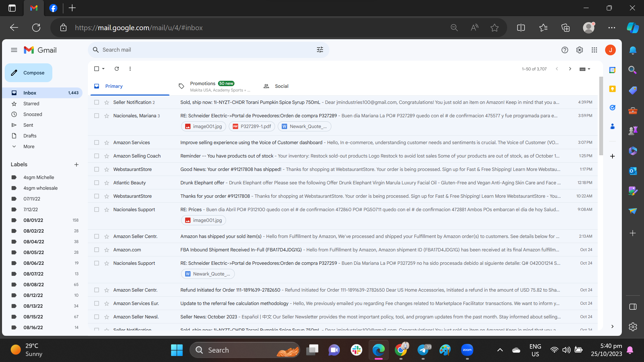Add this page to favorites star
The height and width of the screenshot is (362, 644).
click(x=494, y=28)
